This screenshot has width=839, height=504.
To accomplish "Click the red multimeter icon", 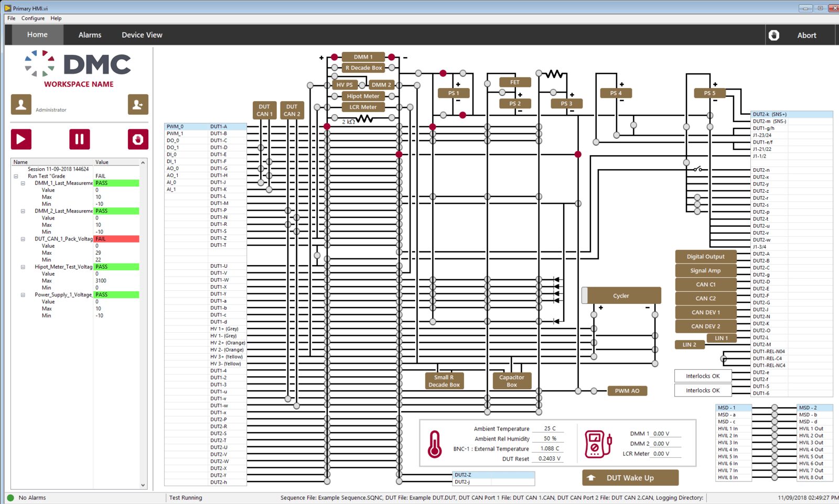I will click(598, 444).
